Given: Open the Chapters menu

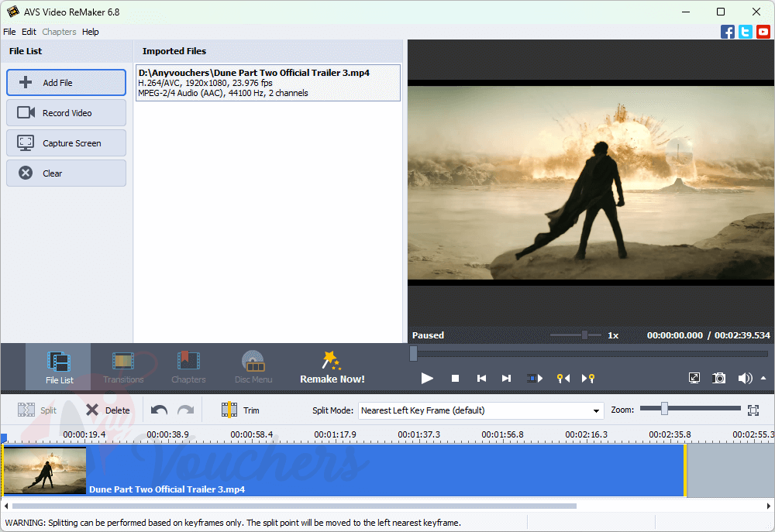Looking at the screenshot, I should coord(59,32).
